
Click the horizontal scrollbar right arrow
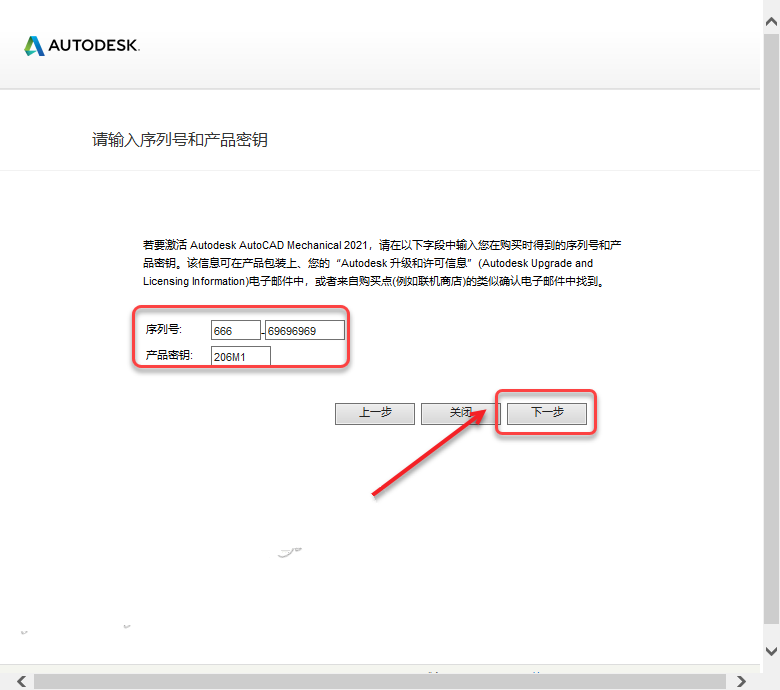pyautogui.click(x=741, y=681)
